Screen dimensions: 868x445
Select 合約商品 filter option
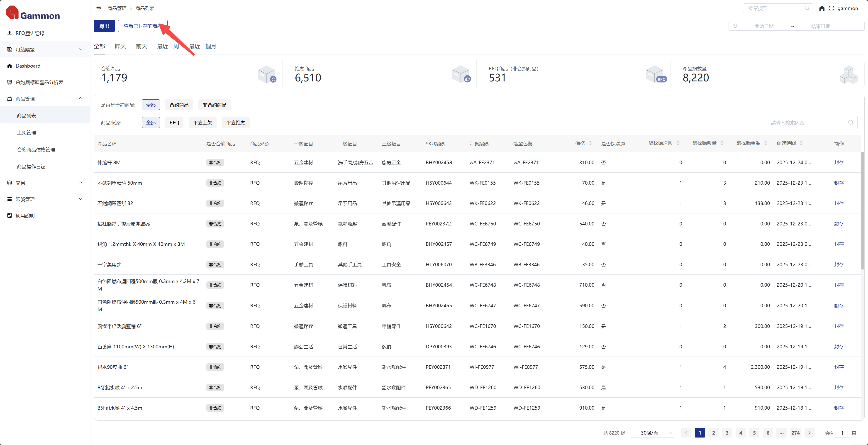pos(179,105)
